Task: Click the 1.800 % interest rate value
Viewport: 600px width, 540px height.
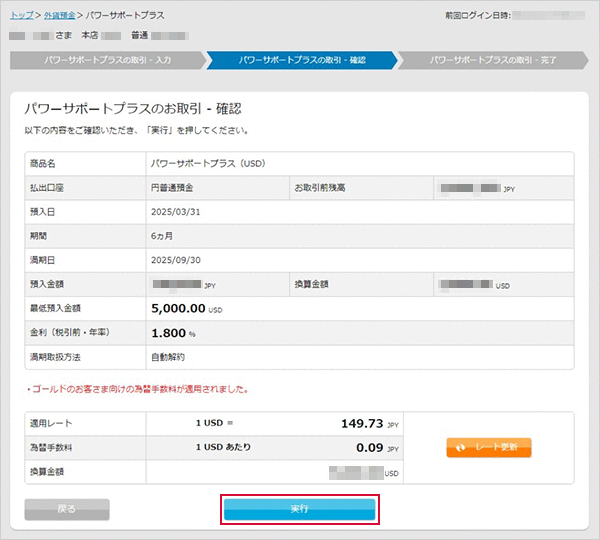Action: coord(173,333)
